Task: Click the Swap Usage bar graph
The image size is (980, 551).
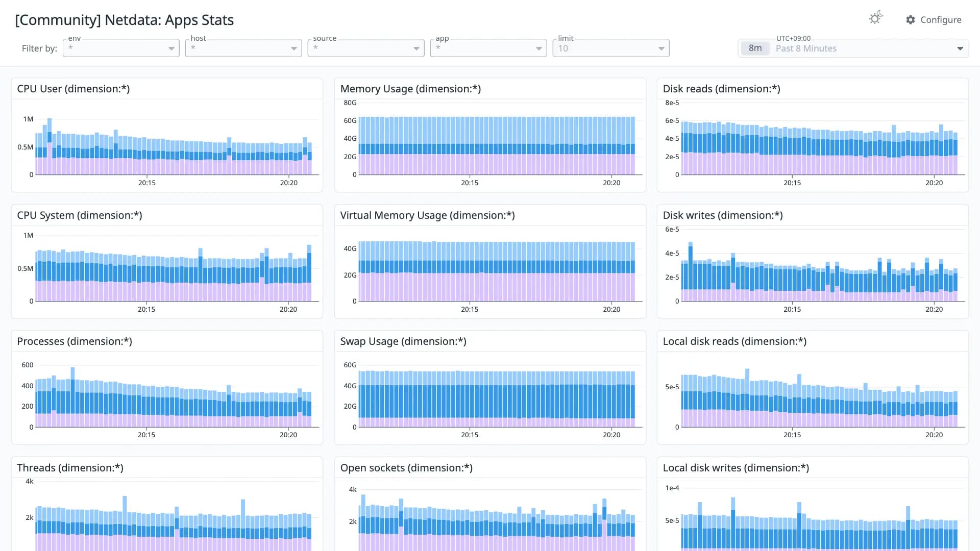Action: pos(497,399)
